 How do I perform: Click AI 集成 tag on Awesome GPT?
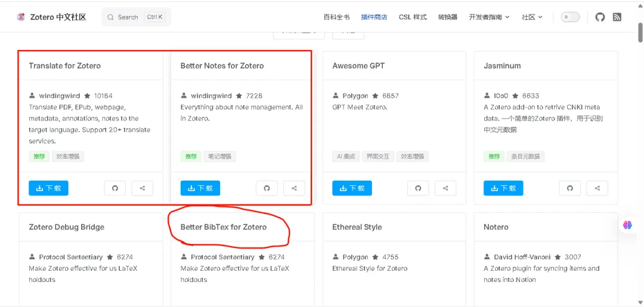[346, 156]
